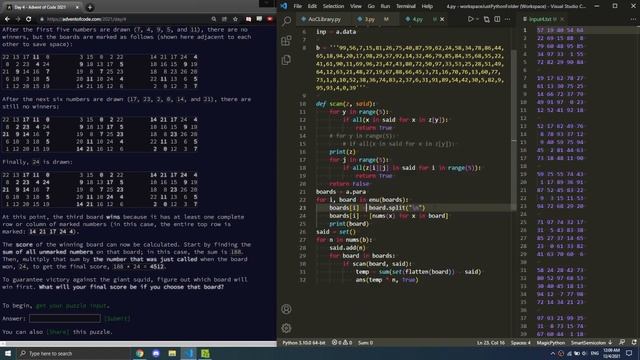This screenshot has width=640, height=360.
Task: Open the Terminal menu
Action: tap(406, 6)
